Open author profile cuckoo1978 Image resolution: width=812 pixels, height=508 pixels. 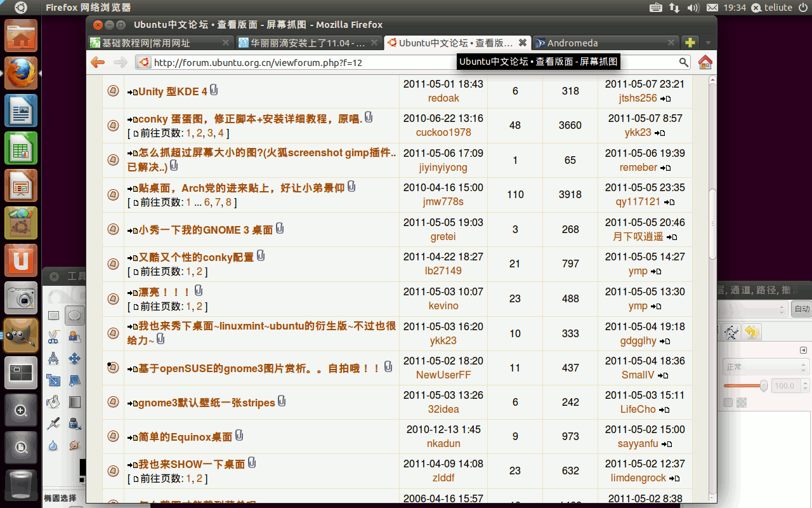point(443,133)
